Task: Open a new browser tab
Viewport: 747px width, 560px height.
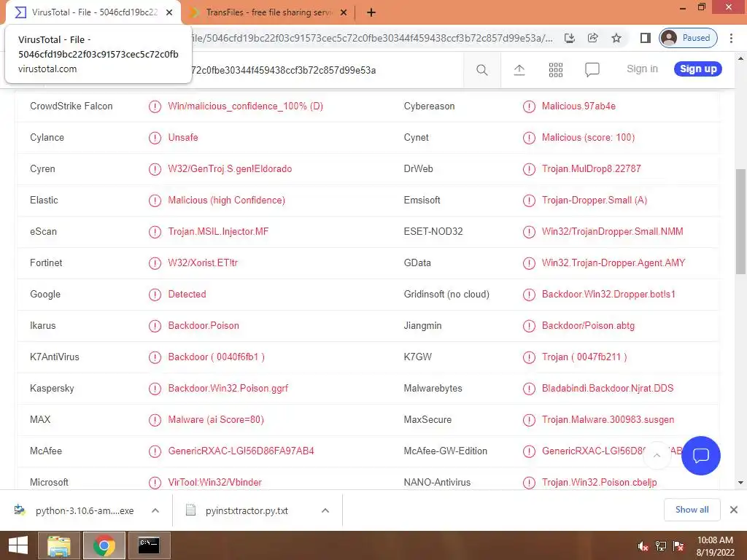Action: click(x=371, y=13)
